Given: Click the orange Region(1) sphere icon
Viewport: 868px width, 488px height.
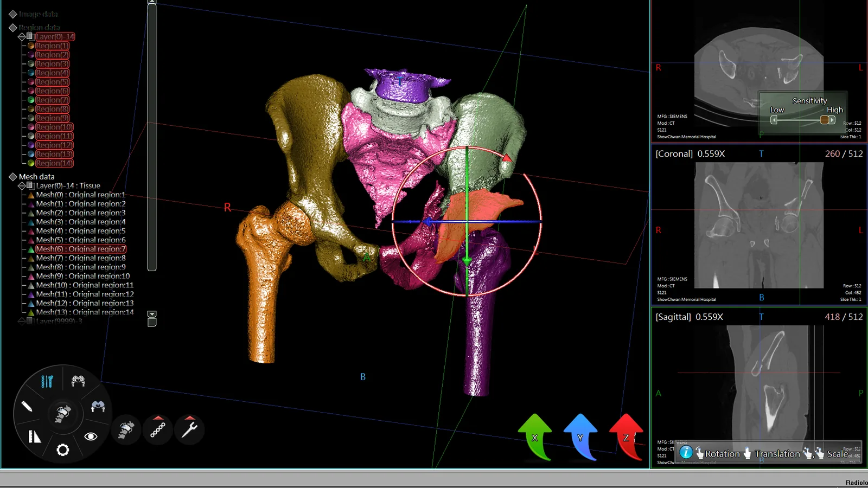Looking at the screenshot, I should (x=31, y=46).
